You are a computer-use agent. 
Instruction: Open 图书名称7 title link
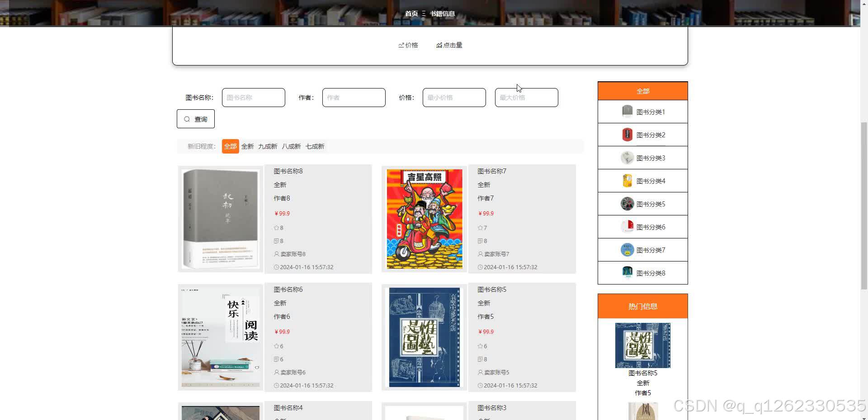(x=492, y=171)
